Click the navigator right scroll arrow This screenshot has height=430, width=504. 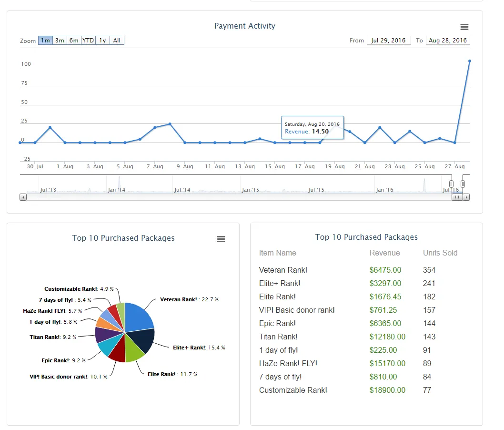pos(466,197)
